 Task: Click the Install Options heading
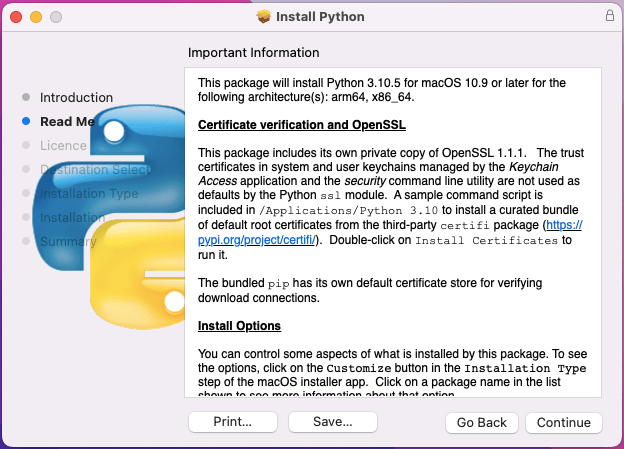239,326
